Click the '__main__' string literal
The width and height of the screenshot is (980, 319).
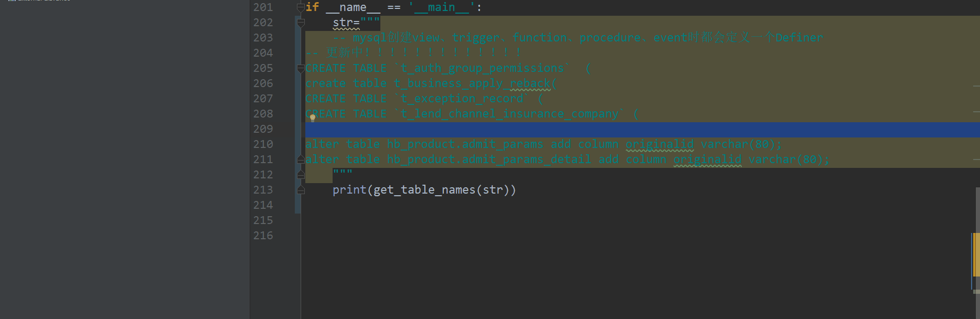tap(441, 7)
